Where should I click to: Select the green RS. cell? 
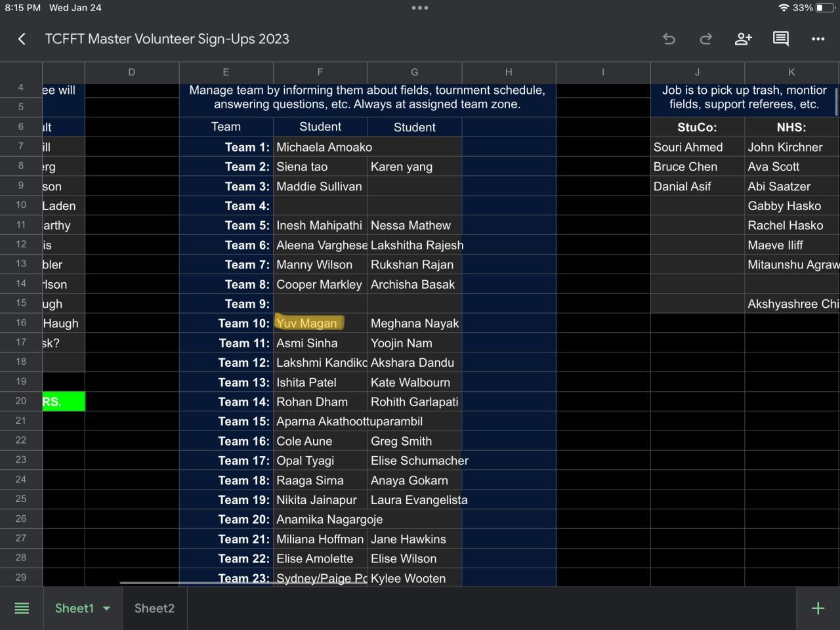tap(64, 402)
